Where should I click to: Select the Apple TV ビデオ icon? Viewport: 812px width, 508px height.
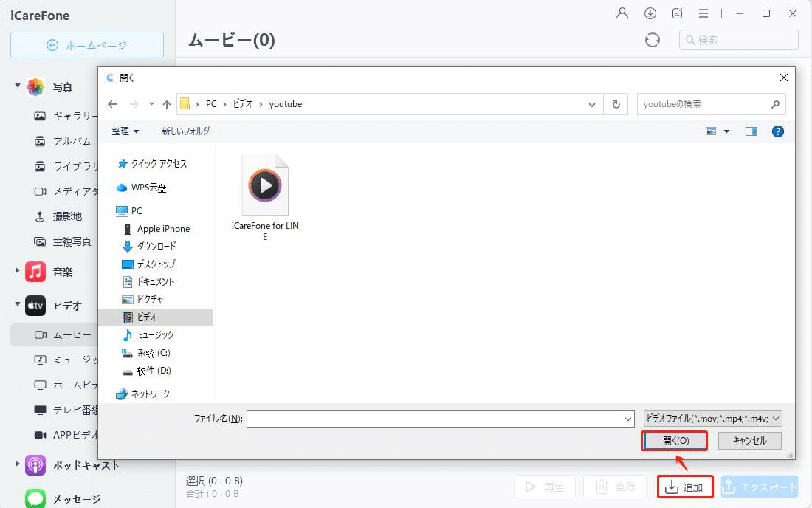click(x=35, y=306)
